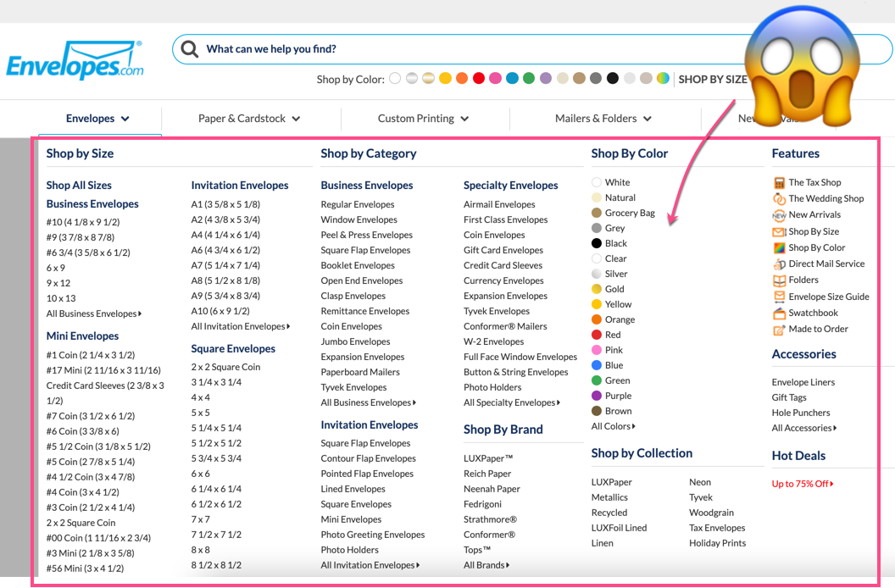The width and height of the screenshot is (895, 588).
Task: Open All Colors link
Action: click(613, 426)
